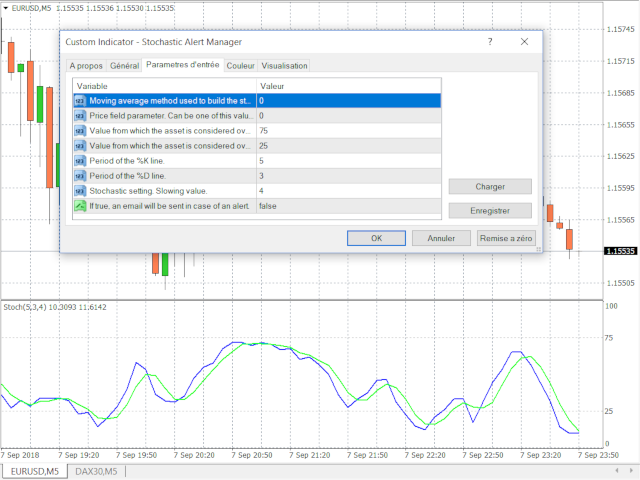
Task: Select the false value for email alert
Action: click(x=349, y=206)
